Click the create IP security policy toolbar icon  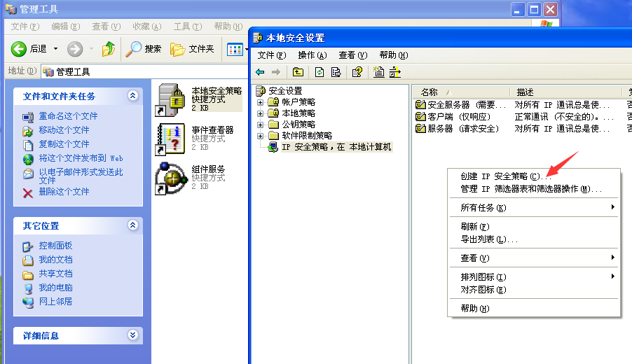coord(378,71)
